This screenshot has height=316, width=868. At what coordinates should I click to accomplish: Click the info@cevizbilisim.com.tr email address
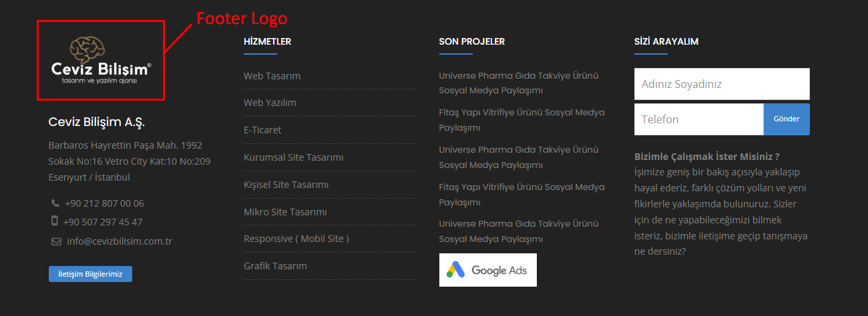click(120, 241)
